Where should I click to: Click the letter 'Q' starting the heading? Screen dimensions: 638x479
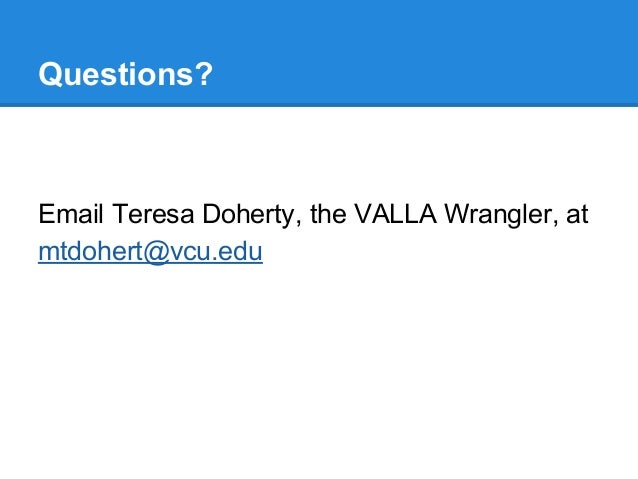tap(50, 74)
